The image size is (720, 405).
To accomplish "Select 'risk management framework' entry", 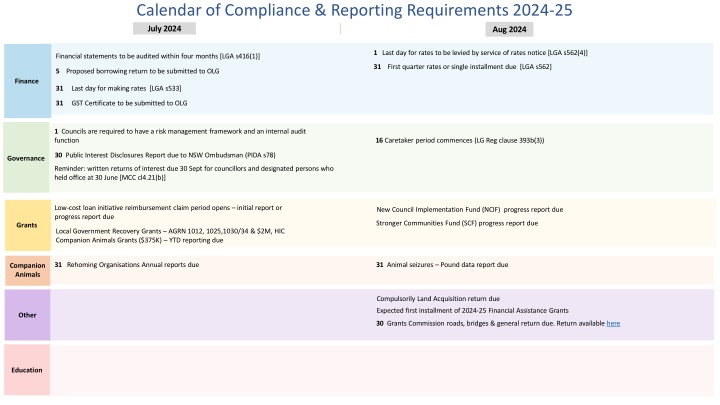I will tap(180, 135).
